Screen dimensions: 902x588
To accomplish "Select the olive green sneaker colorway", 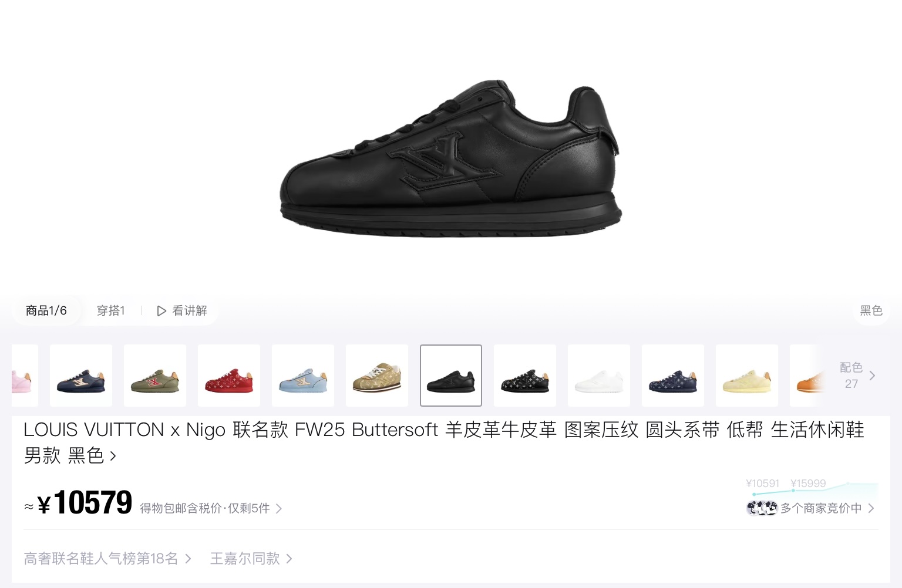I will click(155, 376).
